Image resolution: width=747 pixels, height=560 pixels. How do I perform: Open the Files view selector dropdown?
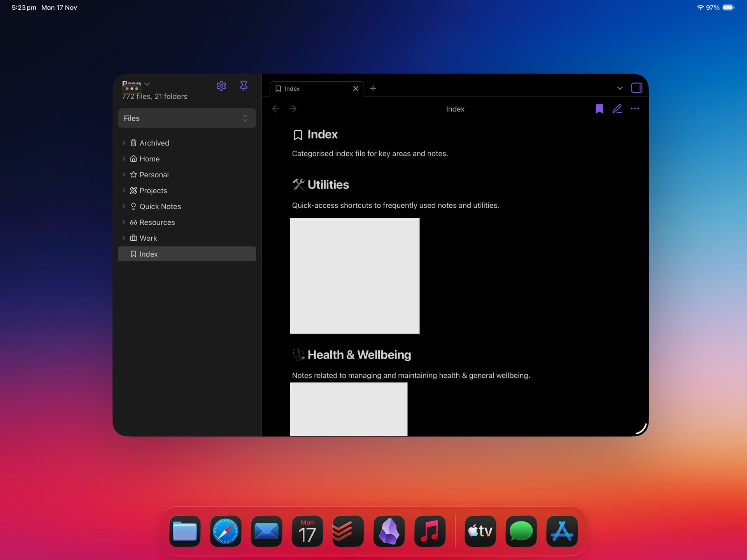(187, 118)
